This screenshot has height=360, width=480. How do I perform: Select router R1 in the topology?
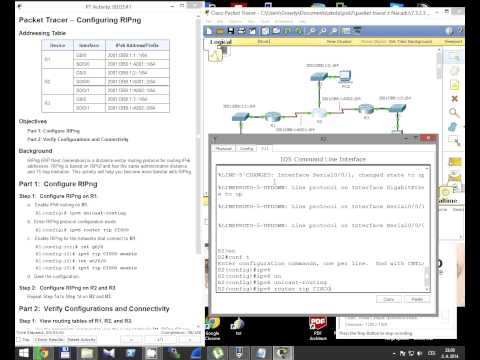click(x=273, y=117)
